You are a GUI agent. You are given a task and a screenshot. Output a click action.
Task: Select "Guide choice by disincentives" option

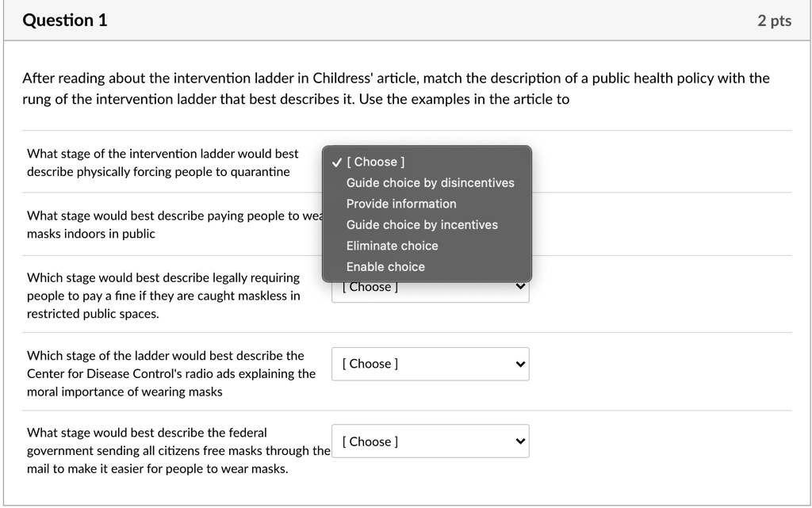(x=430, y=183)
